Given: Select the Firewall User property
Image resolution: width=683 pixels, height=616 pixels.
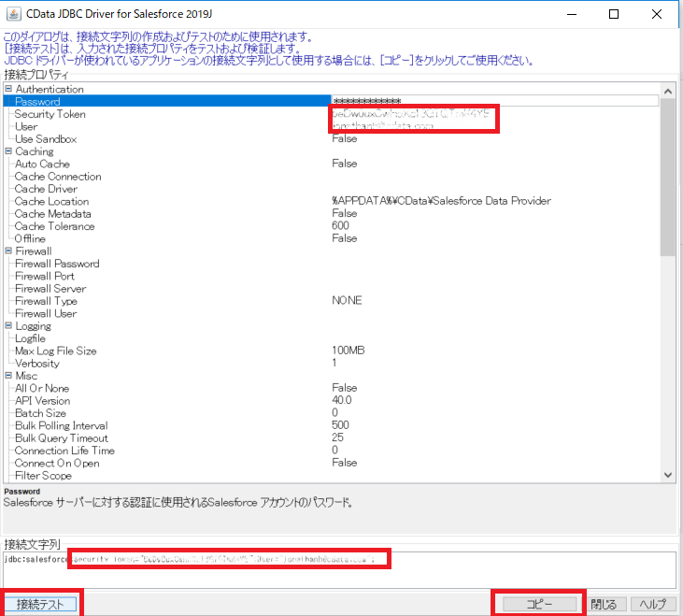Looking at the screenshot, I should tap(46, 314).
